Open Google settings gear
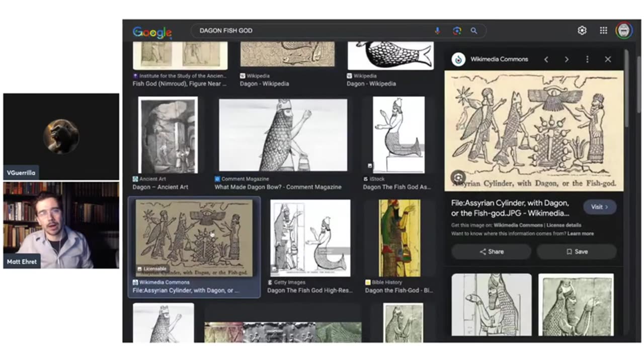The image size is (644, 362). (x=582, y=31)
